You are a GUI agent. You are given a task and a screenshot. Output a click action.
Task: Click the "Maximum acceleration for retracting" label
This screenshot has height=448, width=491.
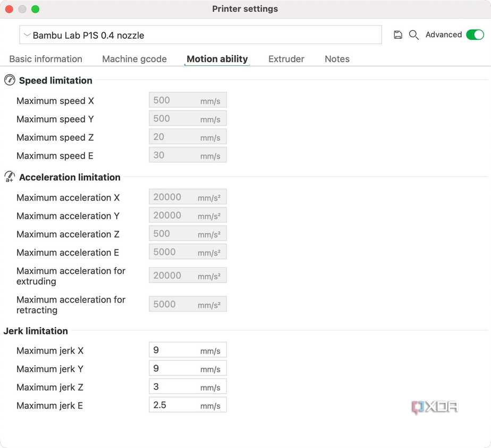(71, 305)
